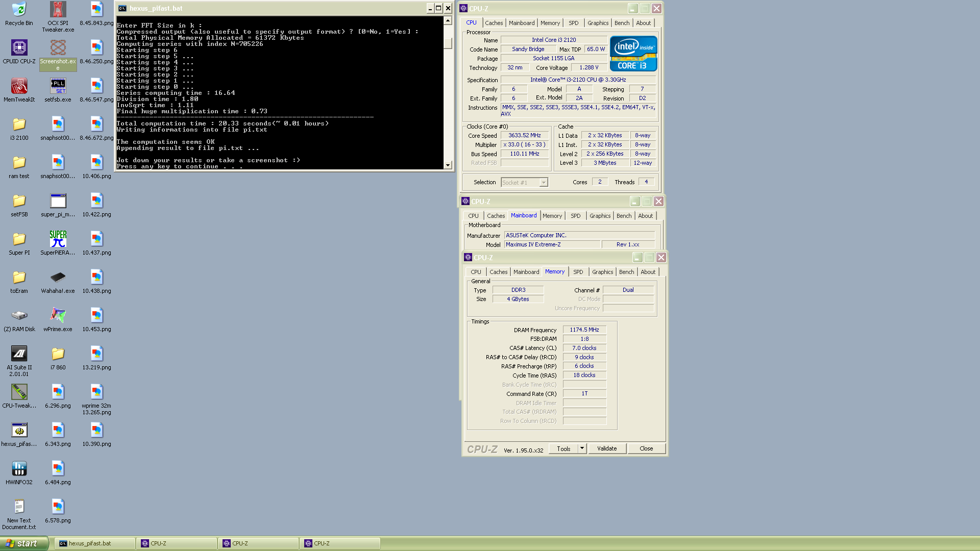This screenshot has width=980, height=551.
Task: Switch to hexus_pifast.bat taskbar item
Action: click(95, 543)
